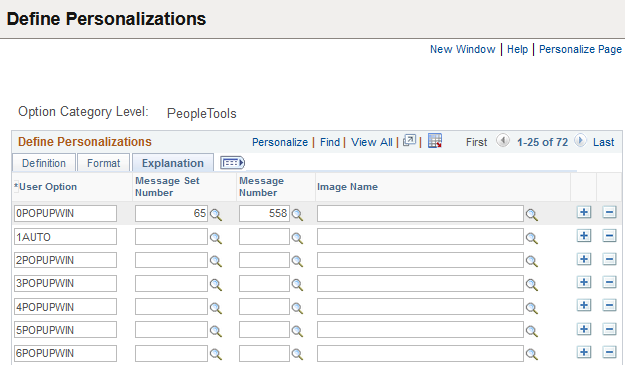Download grid to spreadsheet icon

tap(434, 141)
